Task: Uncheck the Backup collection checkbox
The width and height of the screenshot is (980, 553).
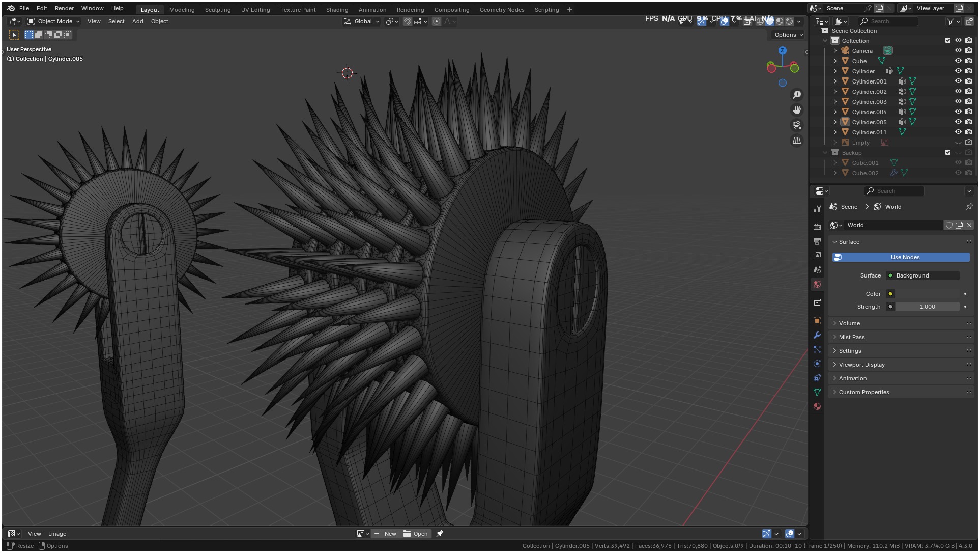Action: click(948, 152)
